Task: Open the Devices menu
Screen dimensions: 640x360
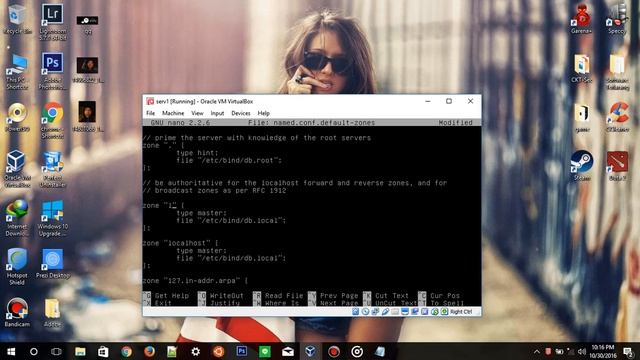Action: [241, 113]
